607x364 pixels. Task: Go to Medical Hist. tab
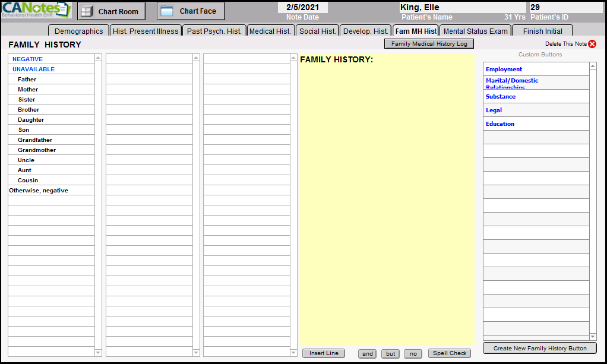(x=270, y=31)
